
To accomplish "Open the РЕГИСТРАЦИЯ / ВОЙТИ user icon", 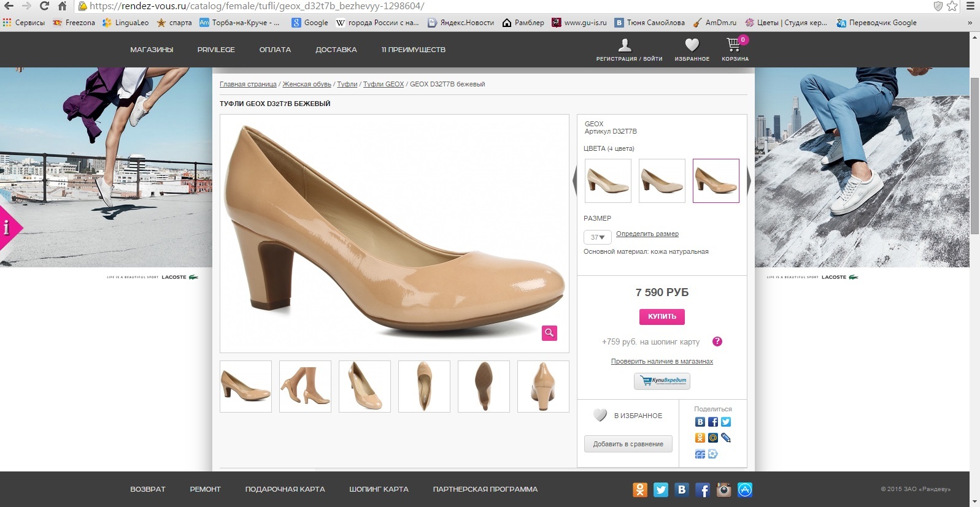I will click(x=625, y=45).
